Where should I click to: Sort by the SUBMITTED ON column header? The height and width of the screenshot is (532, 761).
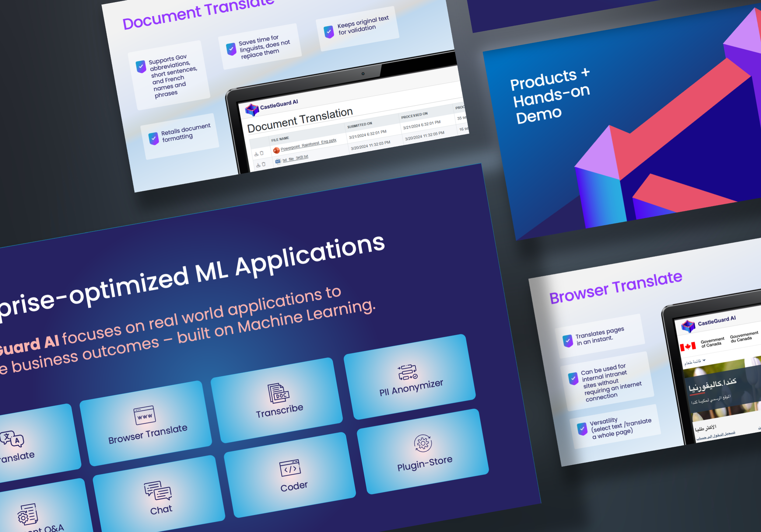[360, 125]
